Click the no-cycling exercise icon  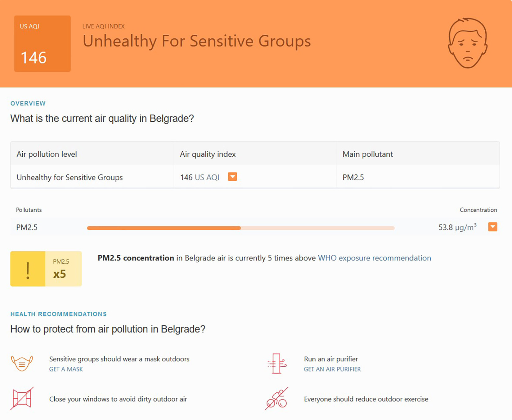277,399
